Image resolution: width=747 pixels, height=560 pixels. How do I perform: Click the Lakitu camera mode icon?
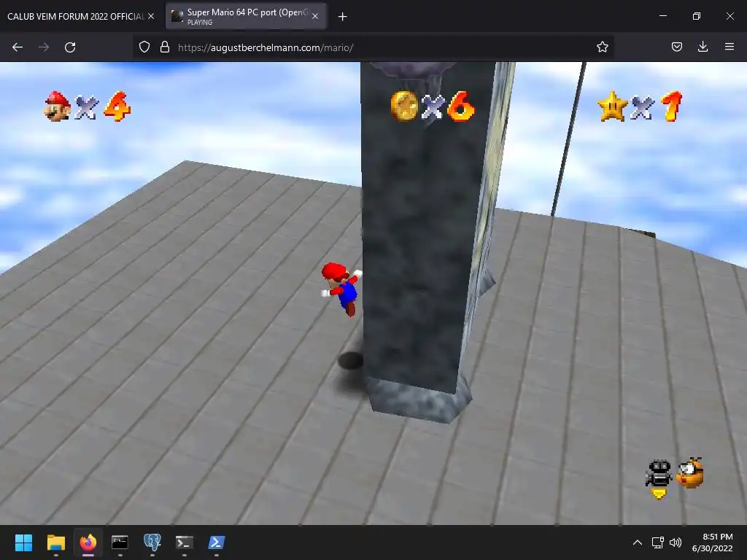(x=690, y=472)
